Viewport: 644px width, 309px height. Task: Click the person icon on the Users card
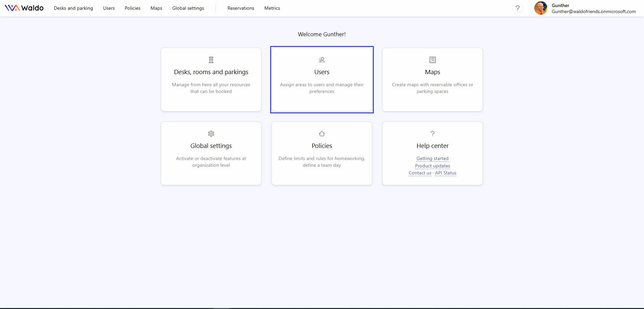(x=322, y=60)
